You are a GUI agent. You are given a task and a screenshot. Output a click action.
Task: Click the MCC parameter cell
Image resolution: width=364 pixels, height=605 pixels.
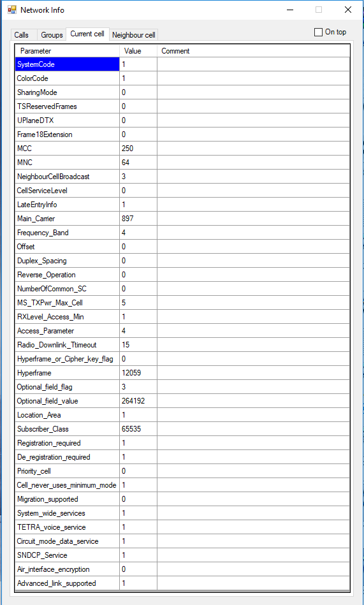click(x=67, y=149)
